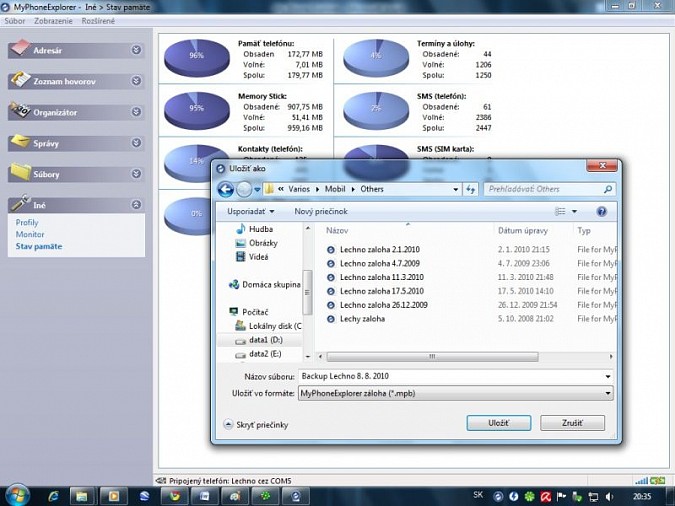This screenshot has height=506, width=675.
Task: Select the file Lechno zaloha 11.3.2010
Action: [381, 277]
